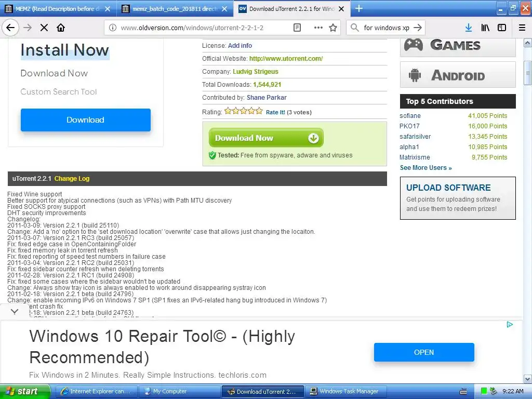Submit search with the arrow button
The height and width of the screenshot is (399, 532).
[418, 28]
